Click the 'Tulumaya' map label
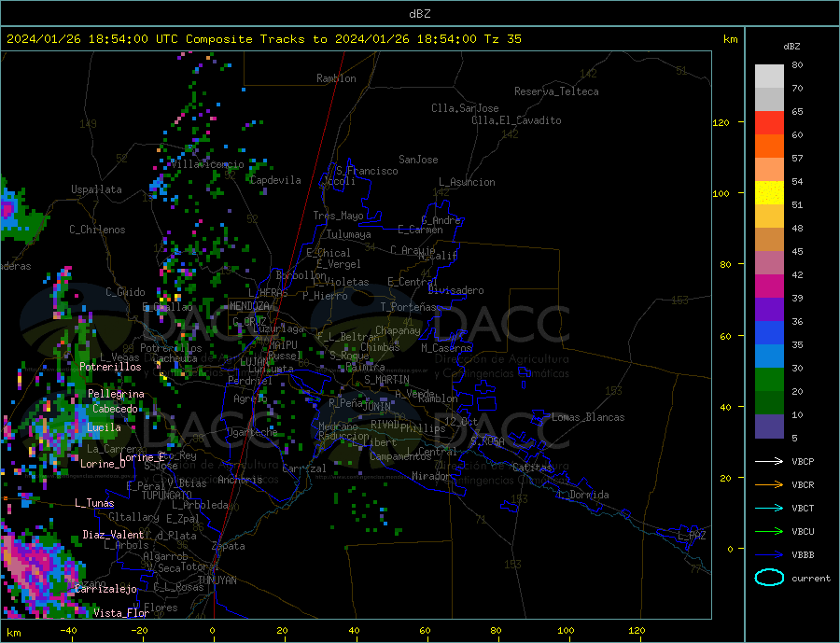840x643 pixels. tap(349, 234)
